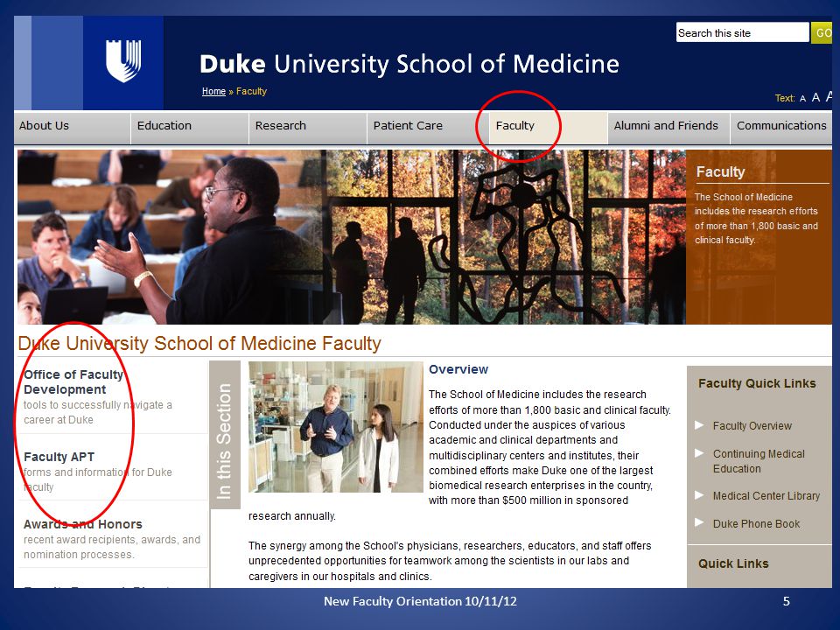Click arrow bullet beside Continuing Medical Education
Image resolution: width=840 pixels, height=630 pixels.
click(x=699, y=453)
